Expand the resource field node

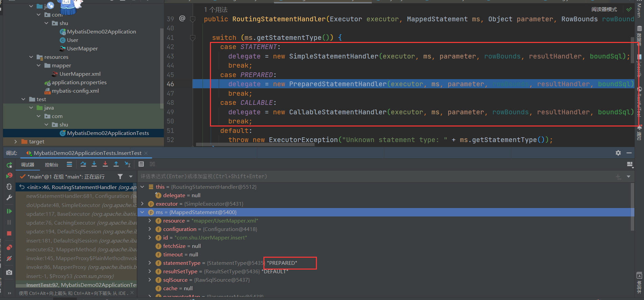pyautogui.click(x=150, y=221)
